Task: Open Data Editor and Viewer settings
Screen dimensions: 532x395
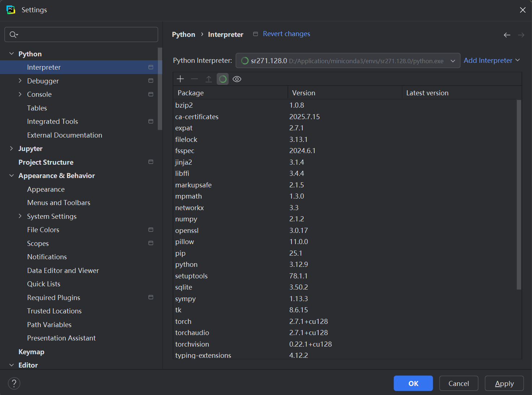Action: point(63,270)
